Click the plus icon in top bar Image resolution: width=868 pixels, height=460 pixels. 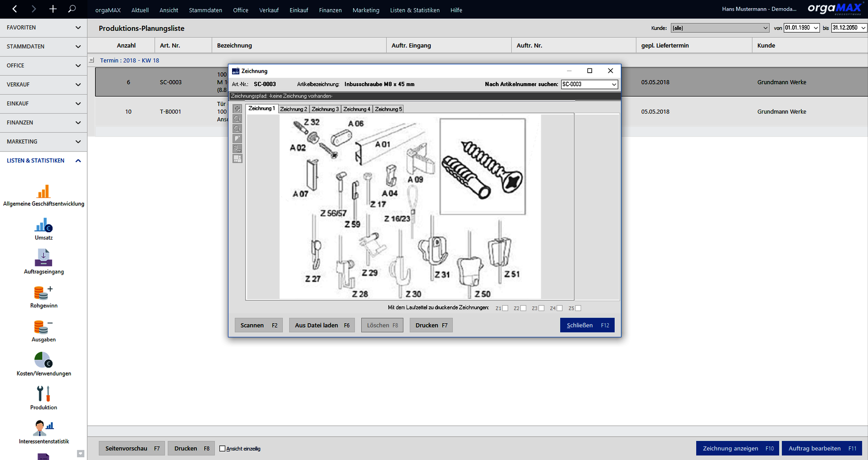click(53, 9)
